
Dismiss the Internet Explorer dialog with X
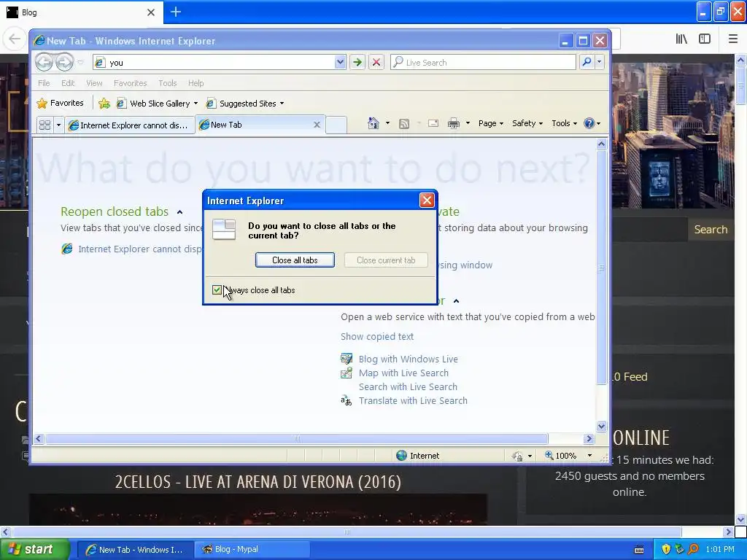click(x=427, y=201)
